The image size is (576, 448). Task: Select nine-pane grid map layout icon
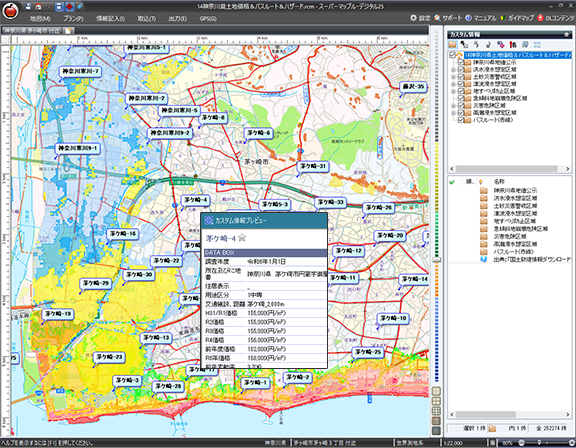(x=436, y=411)
